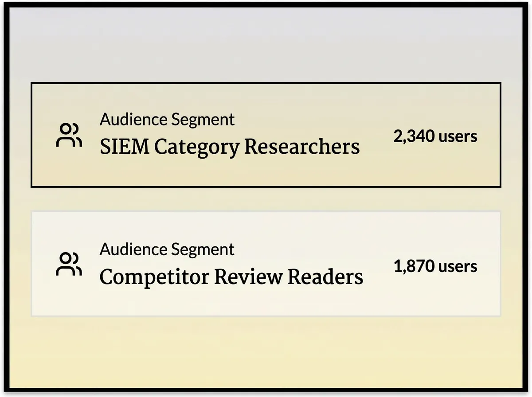Click the people icon beside Competitor Review Readers

[x=69, y=265]
